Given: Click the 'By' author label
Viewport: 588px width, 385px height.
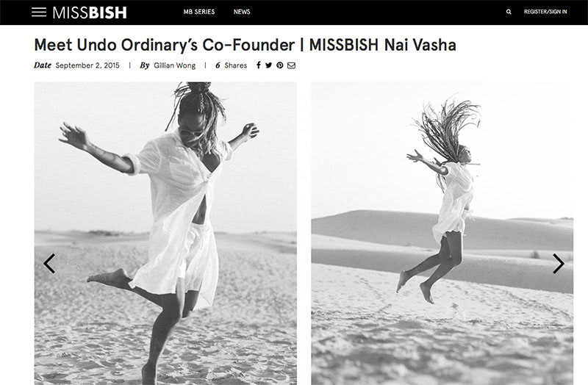Looking at the screenshot, I should click(144, 65).
